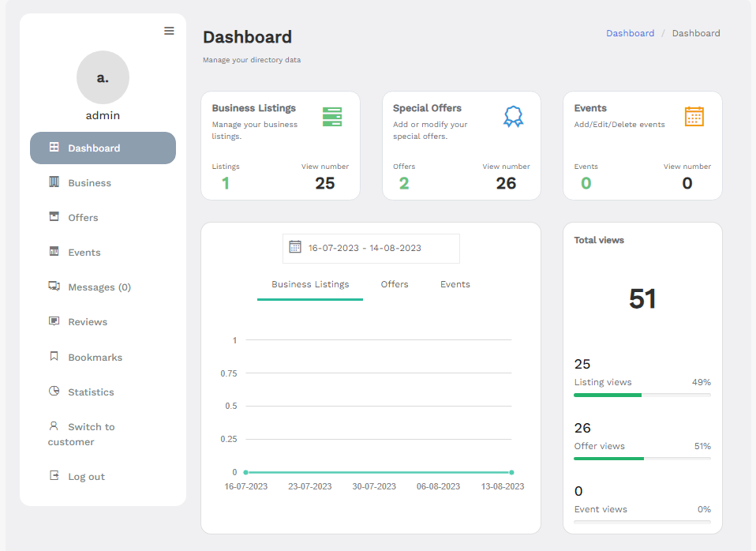Click the admin avatar circle
The width and height of the screenshot is (756, 551).
pyautogui.click(x=103, y=77)
